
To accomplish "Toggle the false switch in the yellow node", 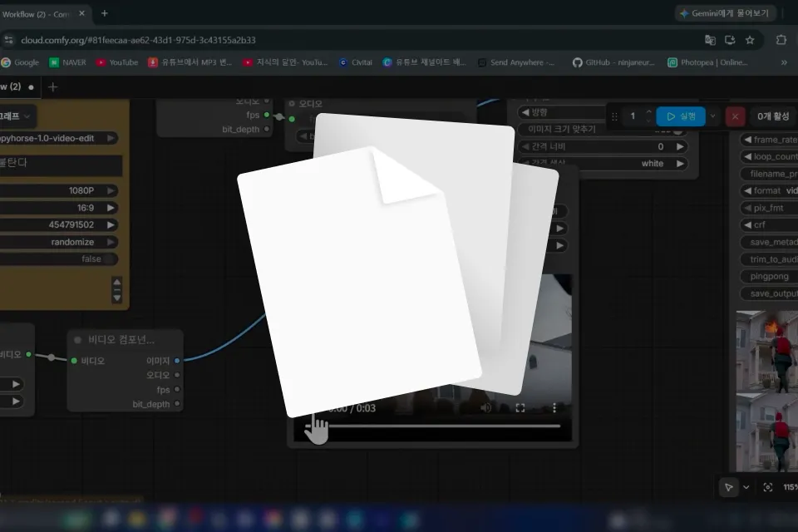I will (x=59, y=259).
